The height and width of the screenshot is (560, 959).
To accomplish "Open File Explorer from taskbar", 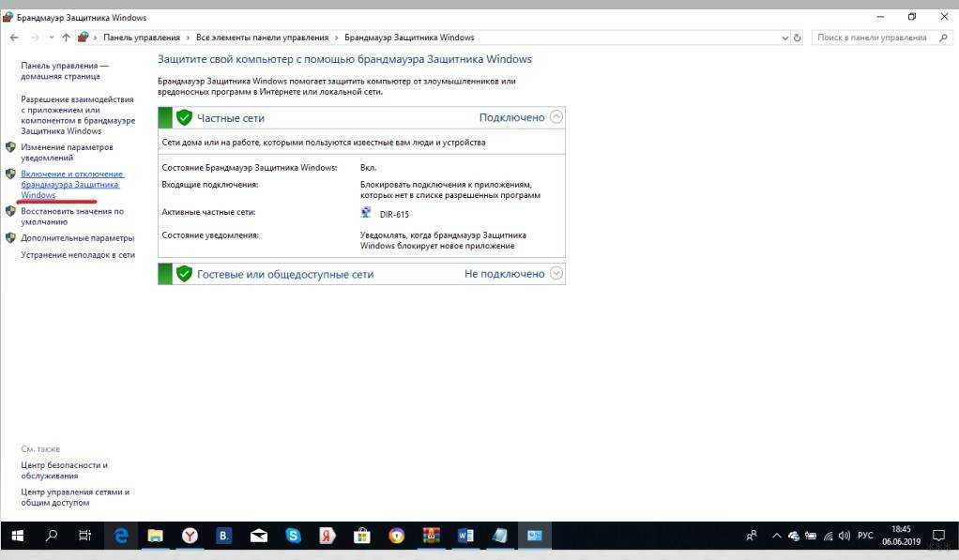I will click(155, 537).
